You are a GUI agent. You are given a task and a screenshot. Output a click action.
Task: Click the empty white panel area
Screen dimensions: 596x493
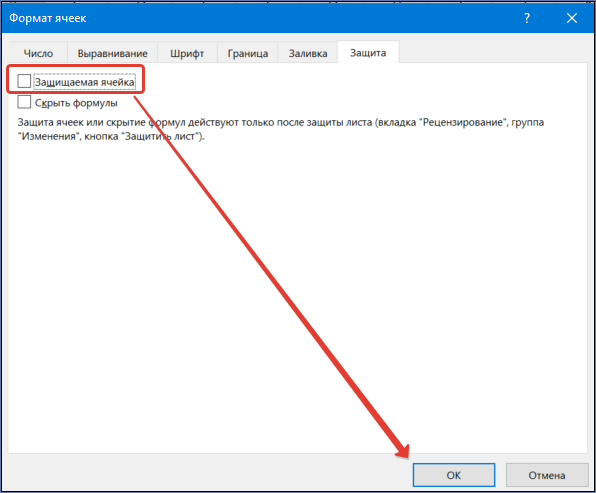298,296
